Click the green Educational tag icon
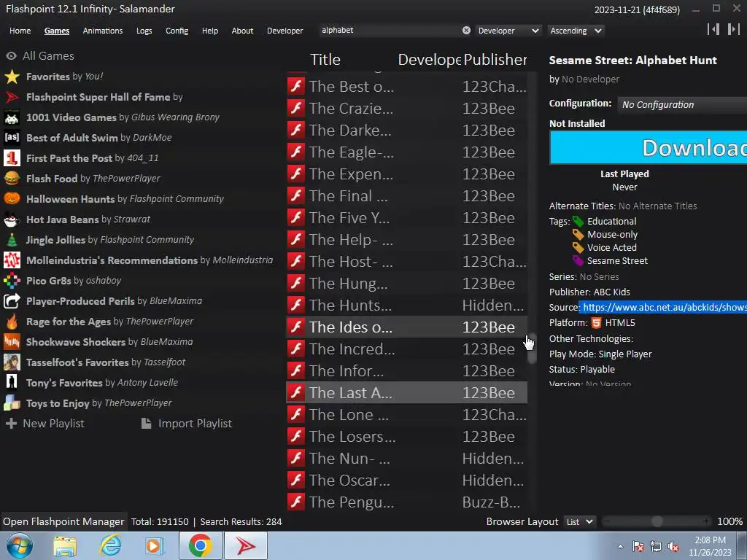 click(x=578, y=222)
